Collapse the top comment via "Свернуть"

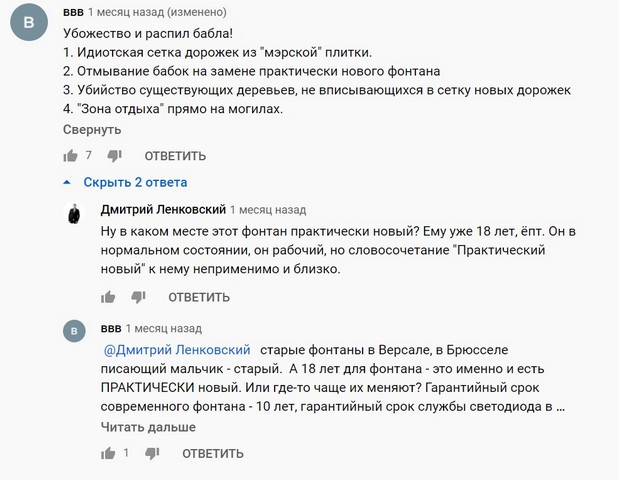click(92, 129)
